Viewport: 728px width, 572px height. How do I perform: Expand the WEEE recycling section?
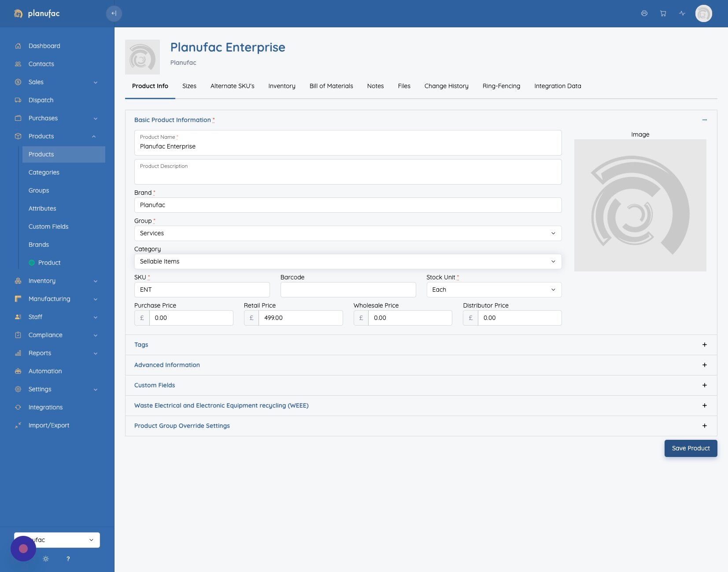(x=705, y=405)
